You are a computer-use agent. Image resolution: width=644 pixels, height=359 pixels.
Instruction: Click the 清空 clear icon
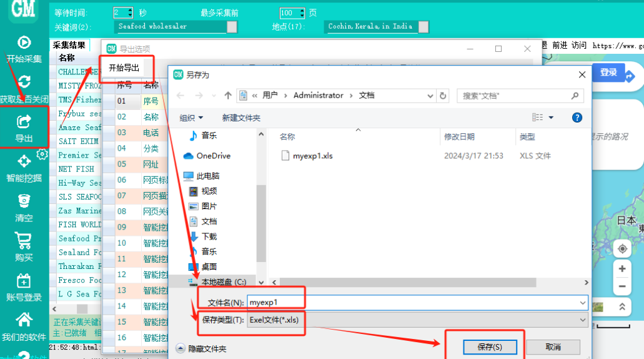coord(24,201)
